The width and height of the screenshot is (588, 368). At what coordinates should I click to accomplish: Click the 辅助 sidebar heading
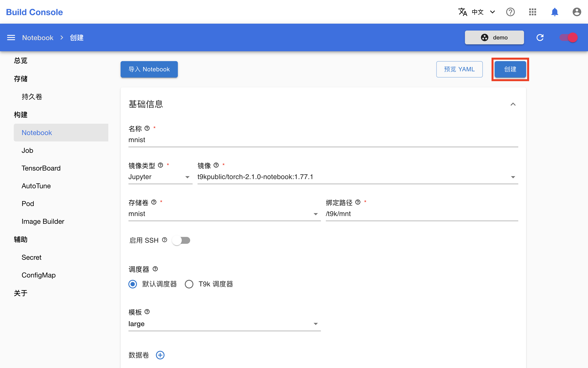click(21, 240)
